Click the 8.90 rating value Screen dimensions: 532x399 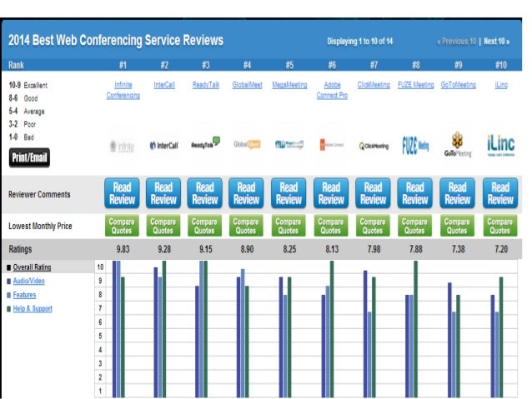pos(247,249)
